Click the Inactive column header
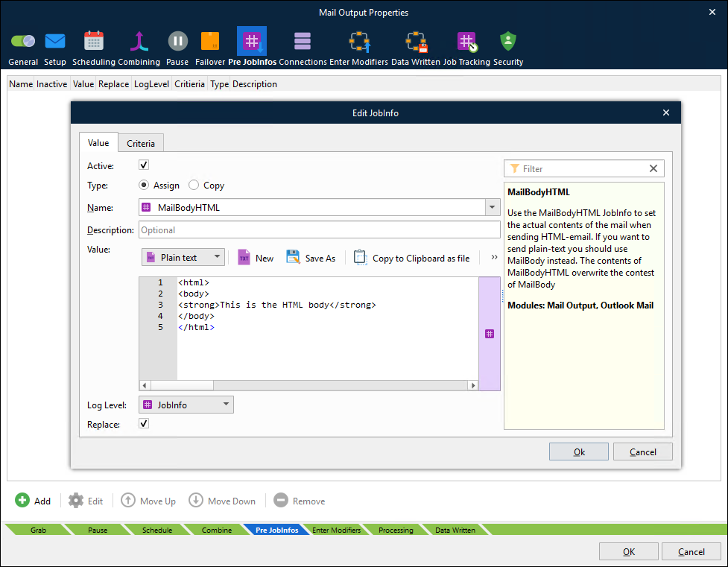Image resolution: width=728 pixels, height=567 pixels. [x=51, y=84]
